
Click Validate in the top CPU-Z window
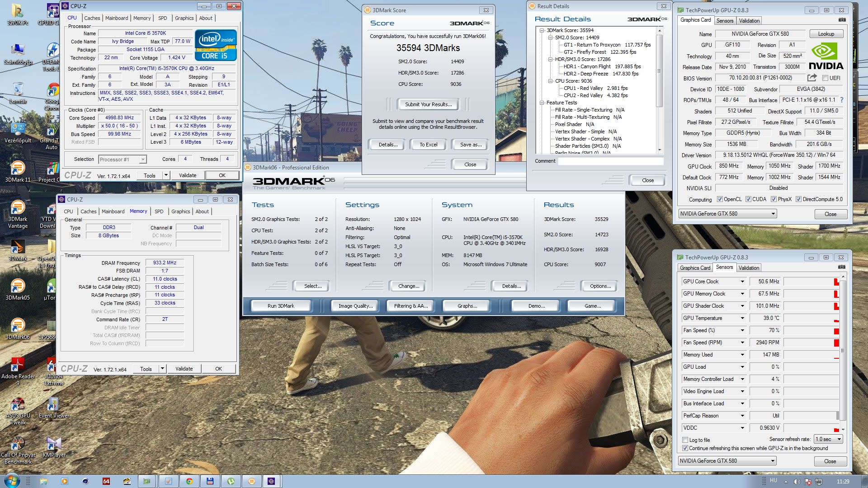tap(188, 175)
